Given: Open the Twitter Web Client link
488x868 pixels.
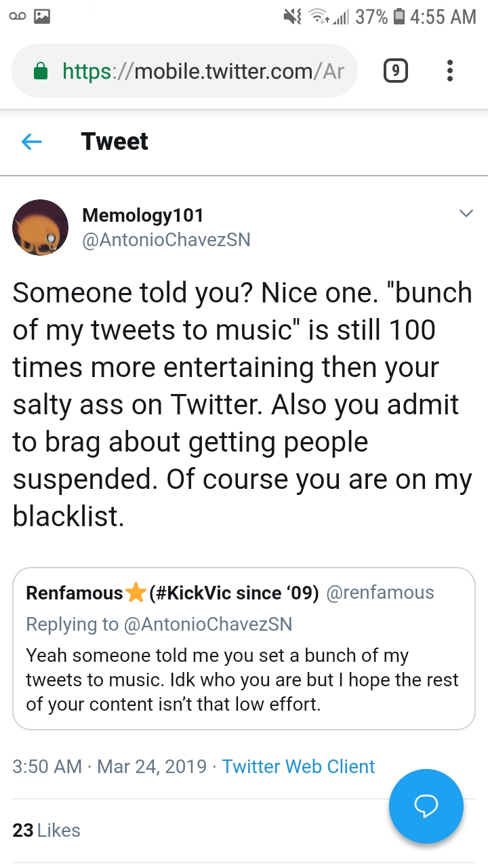Looking at the screenshot, I should 298,766.
